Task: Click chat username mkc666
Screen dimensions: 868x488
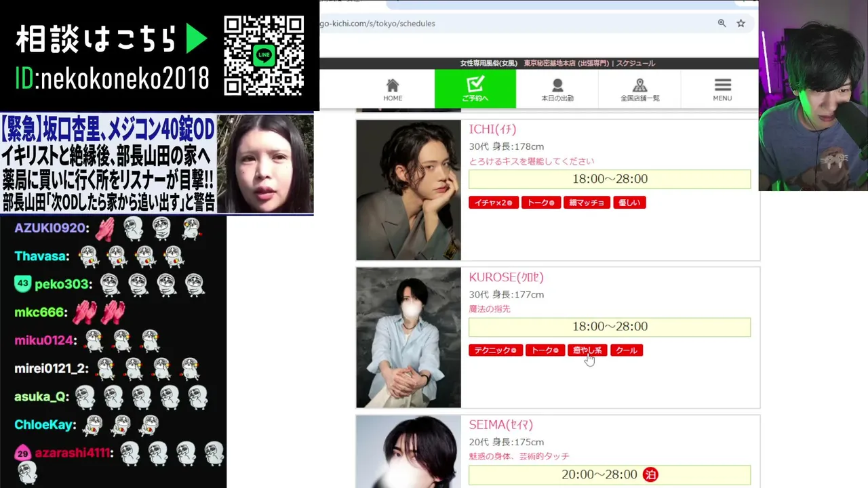Action: [x=41, y=312]
